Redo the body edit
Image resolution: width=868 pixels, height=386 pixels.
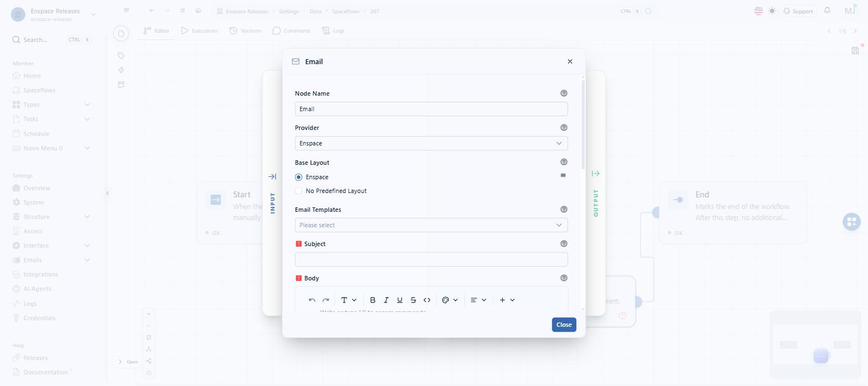326,300
